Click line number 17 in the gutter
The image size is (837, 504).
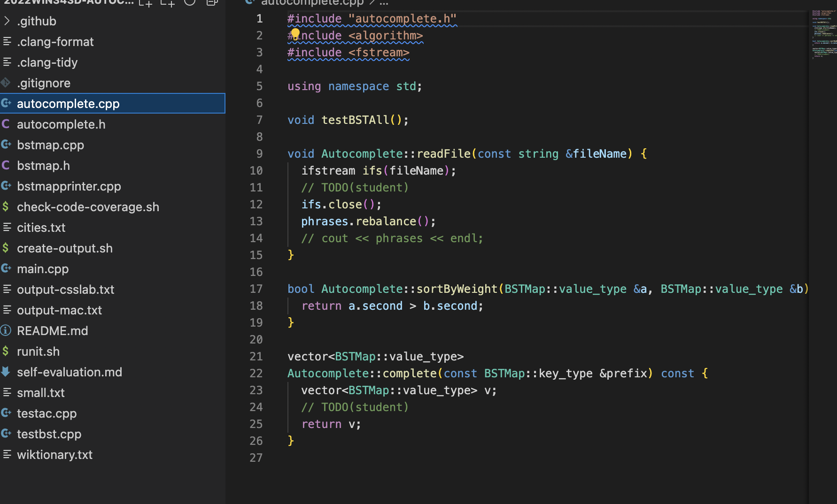[x=256, y=289]
